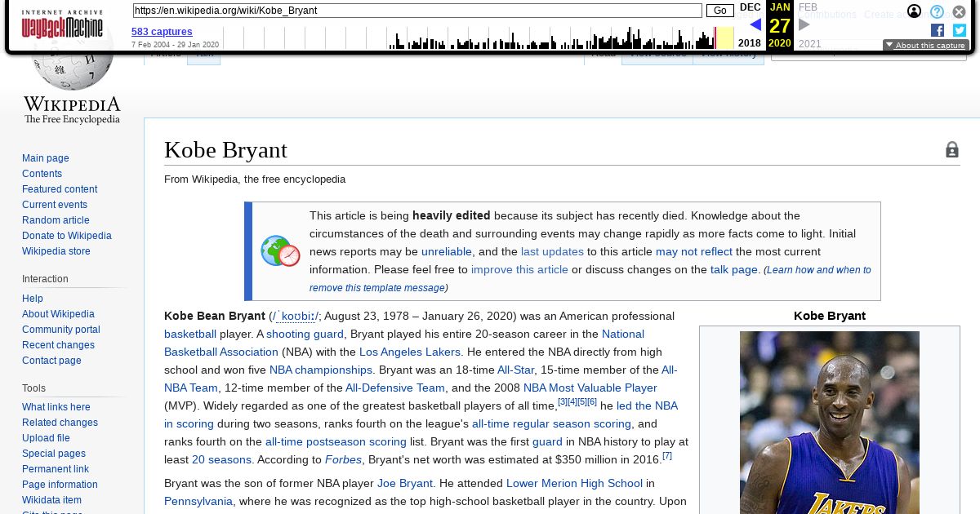Viewport: 980px width, 514px height.
Task: Click the page protection padlock icon
Action: point(952,149)
